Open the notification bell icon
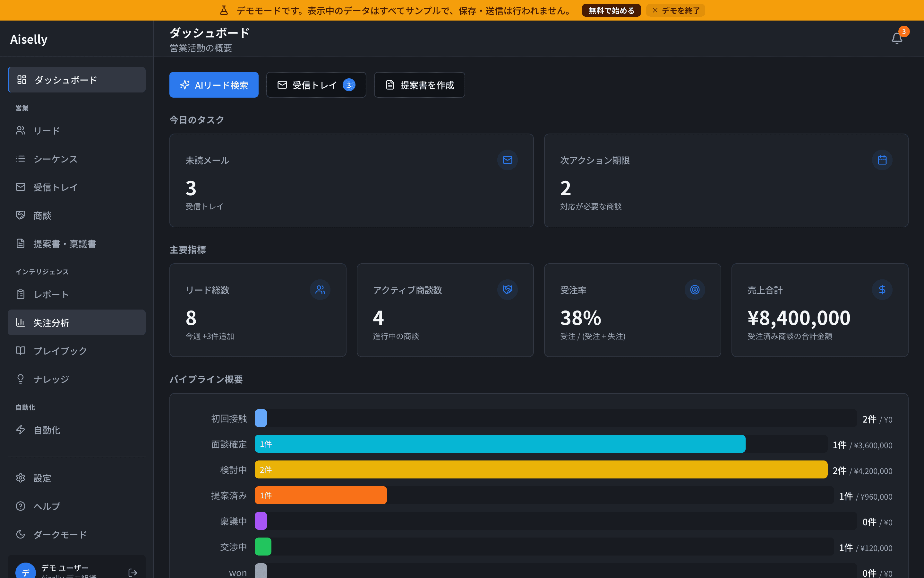 point(896,39)
